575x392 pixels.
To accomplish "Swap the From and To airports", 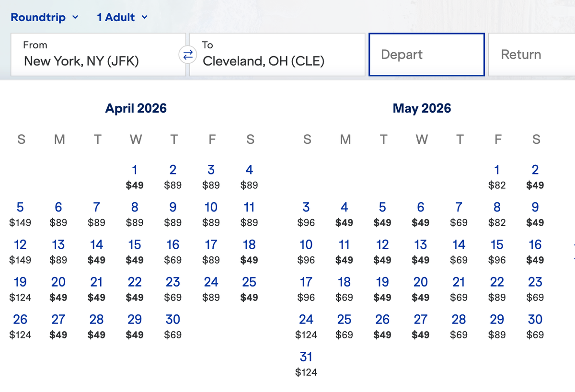I will tap(188, 54).
